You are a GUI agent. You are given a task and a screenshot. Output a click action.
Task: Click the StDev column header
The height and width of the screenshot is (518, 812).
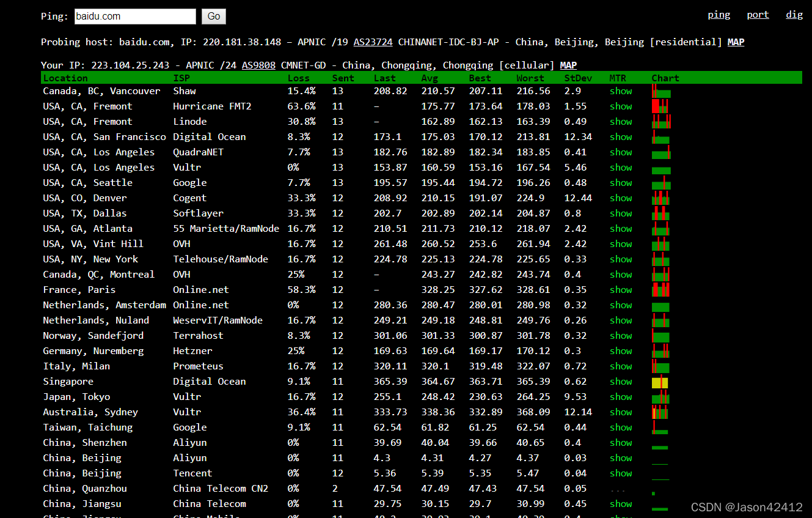point(579,78)
